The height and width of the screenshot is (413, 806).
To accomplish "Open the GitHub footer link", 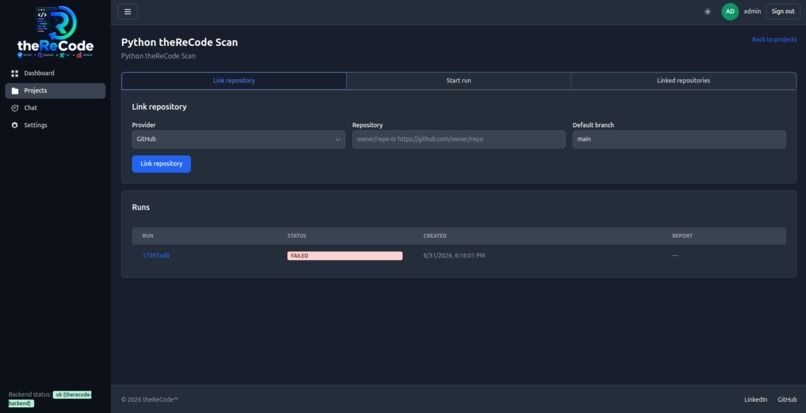I will coord(787,400).
